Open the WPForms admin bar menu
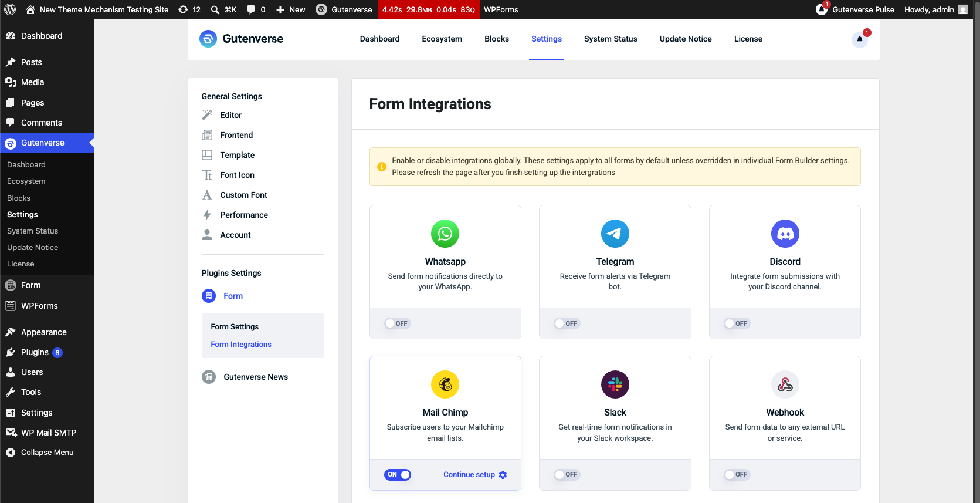 point(501,9)
